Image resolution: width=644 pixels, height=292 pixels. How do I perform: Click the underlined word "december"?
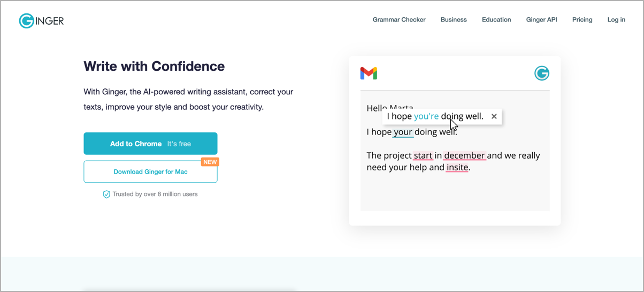(x=464, y=155)
